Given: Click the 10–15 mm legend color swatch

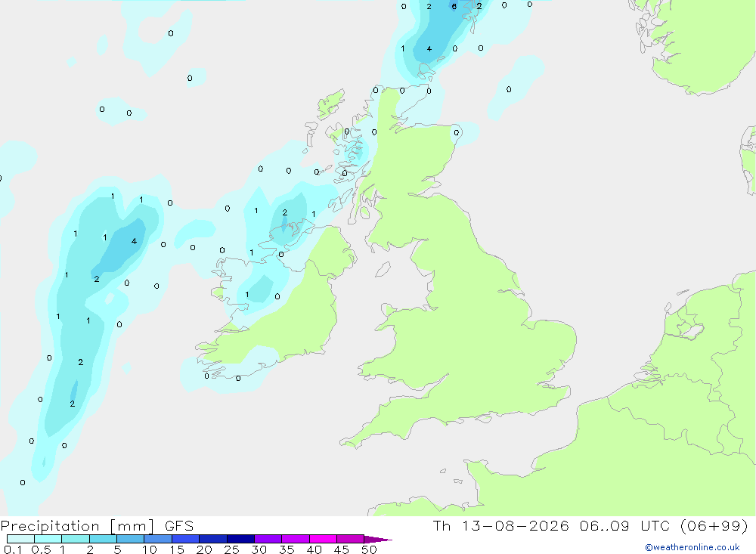Looking at the screenshot, I should tap(158, 539).
